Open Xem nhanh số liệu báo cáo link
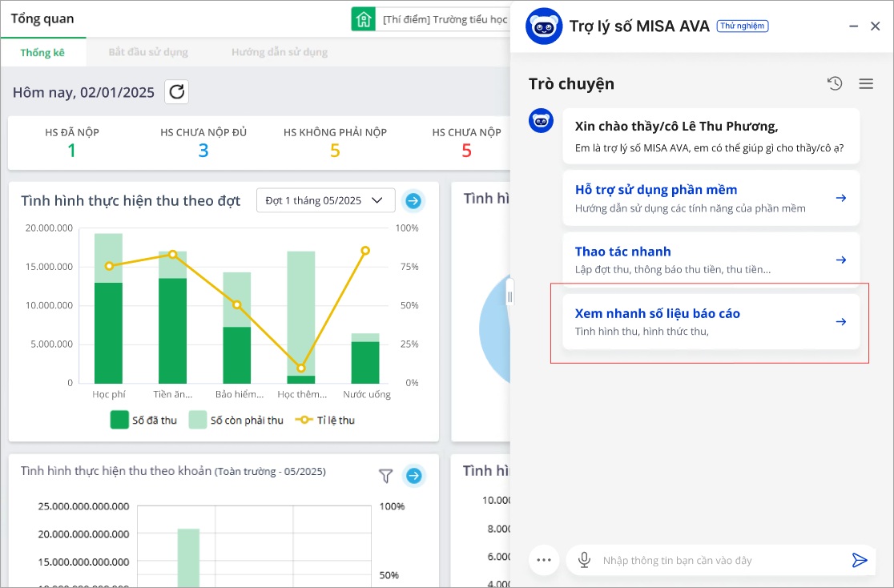The width and height of the screenshot is (894, 588). pos(658,313)
